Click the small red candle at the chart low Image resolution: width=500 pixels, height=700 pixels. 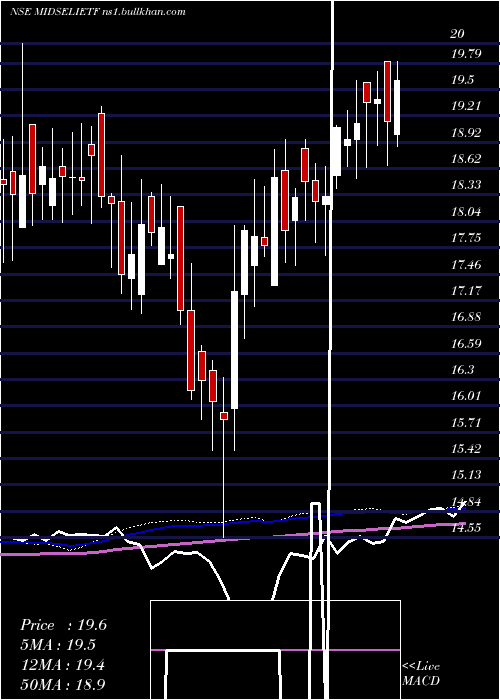[224, 416]
